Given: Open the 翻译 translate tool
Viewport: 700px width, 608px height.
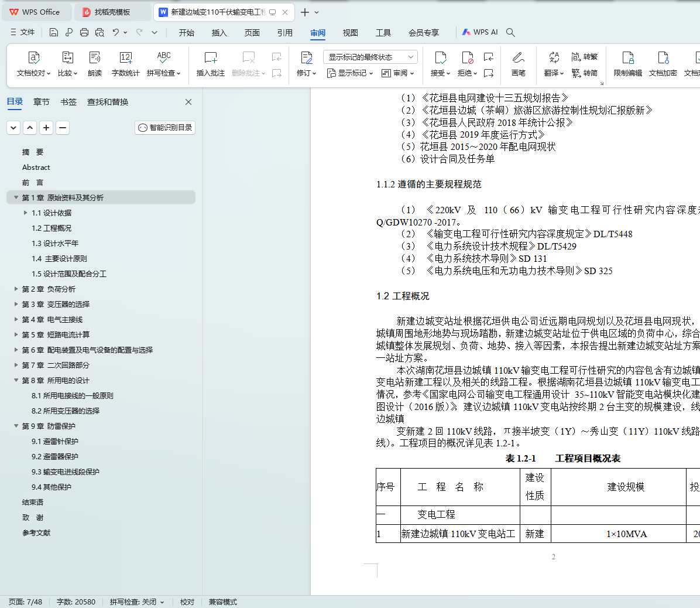Looking at the screenshot, I should point(554,64).
